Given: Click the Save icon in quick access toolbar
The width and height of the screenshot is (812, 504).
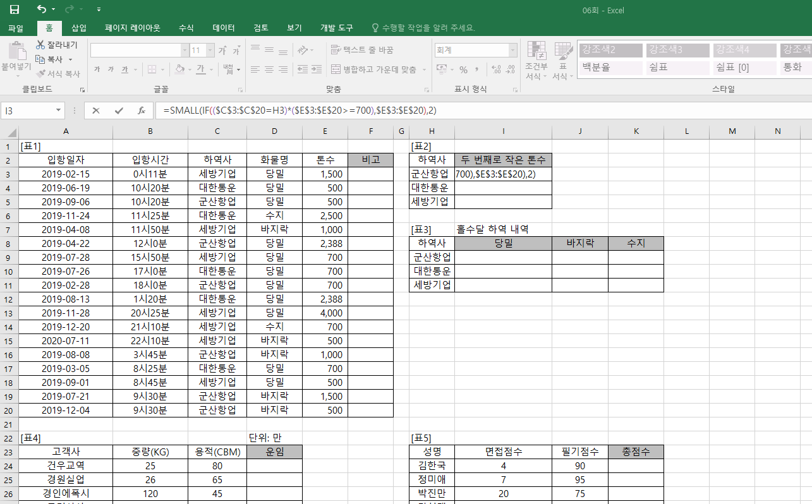Looking at the screenshot, I should pos(14,9).
